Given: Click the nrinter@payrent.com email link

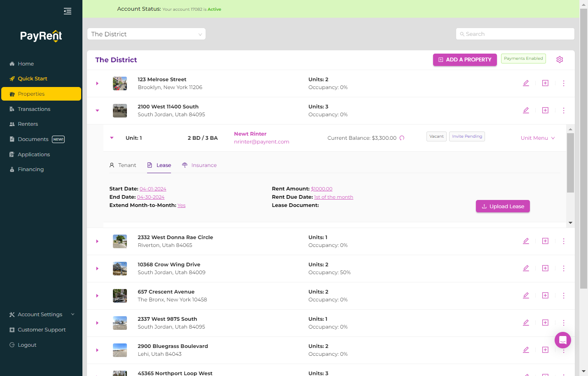Looking at the screenshot, I should 262,142.
